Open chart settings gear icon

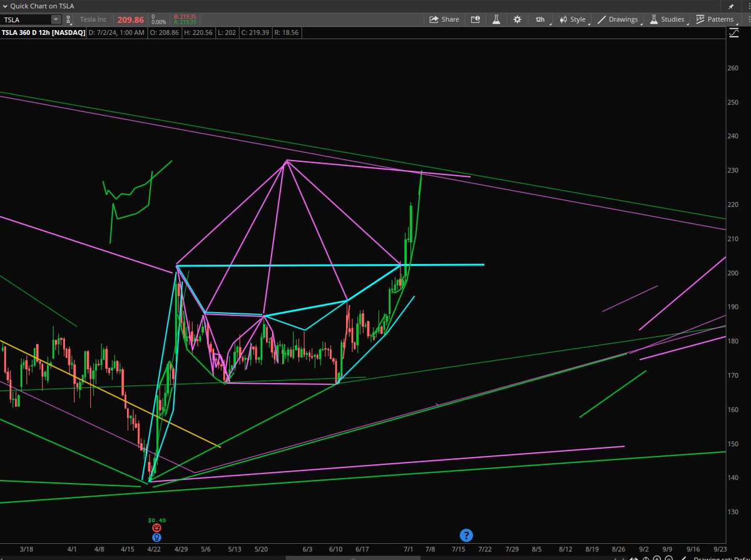(x=517, y=19)
